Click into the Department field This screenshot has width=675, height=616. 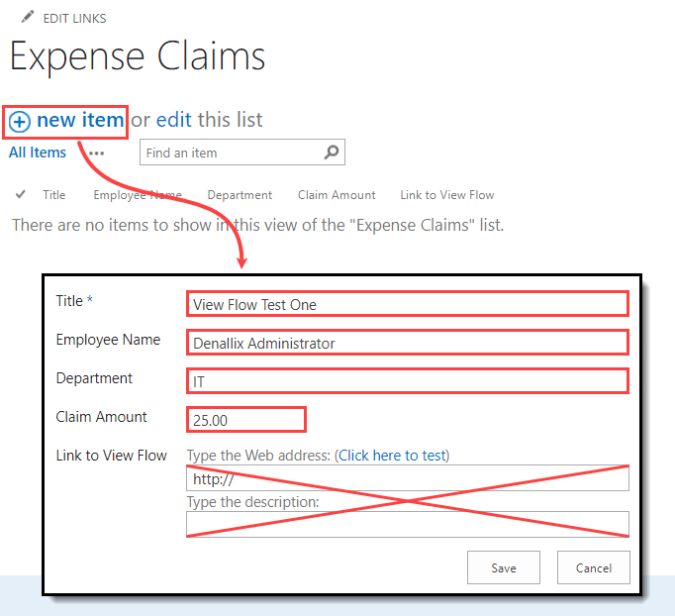407,381
